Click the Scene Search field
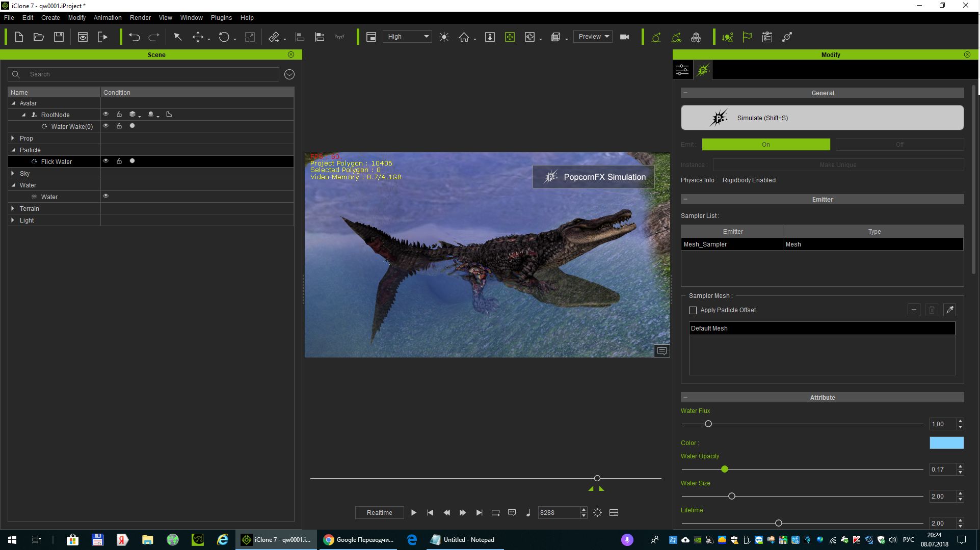This screenshot has width=980, height=550. tap(143, 74)
